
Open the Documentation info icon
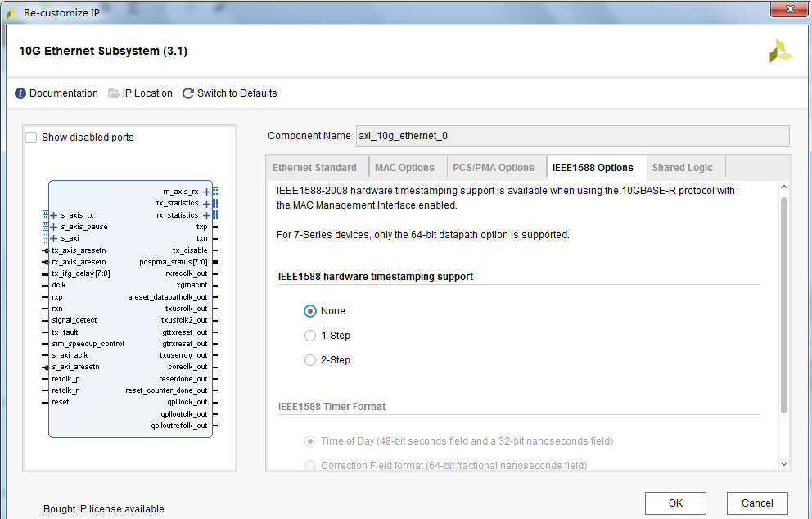click(20, 93)
